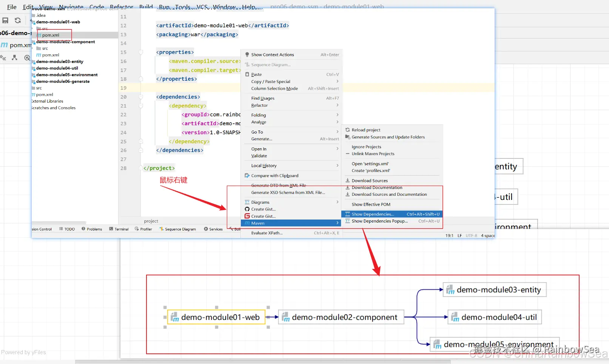Select Open 'settings.xml' entry
This screenshot has width=609, height=364.
(x=370, y=164)
